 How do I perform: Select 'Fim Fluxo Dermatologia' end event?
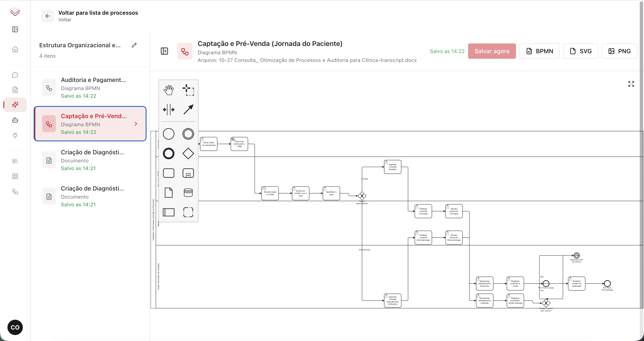click(607, 284)
